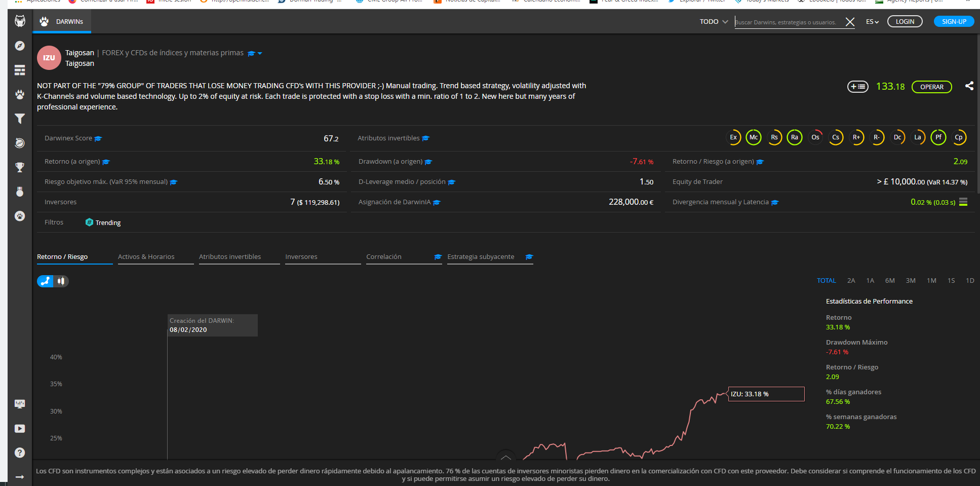980x486 pixels.
Task: Select the 1A time range
Action: [870, 281]
